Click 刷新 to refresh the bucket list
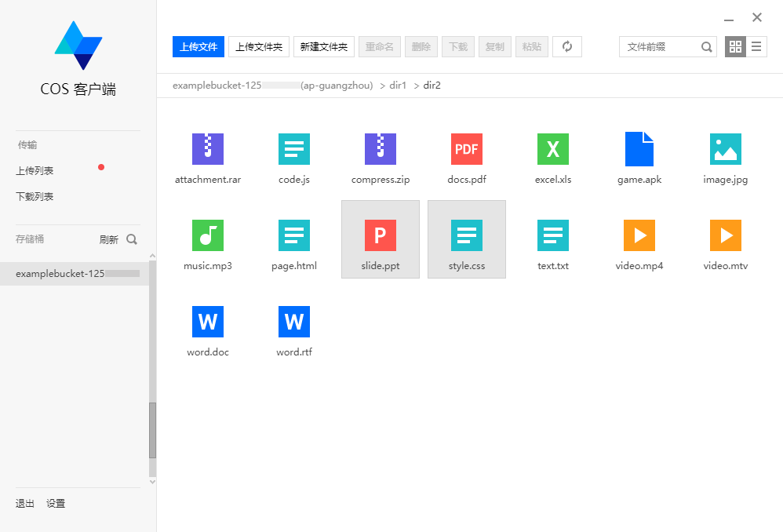The width and height of the screenshot is (783, 532). click(109, 239)
